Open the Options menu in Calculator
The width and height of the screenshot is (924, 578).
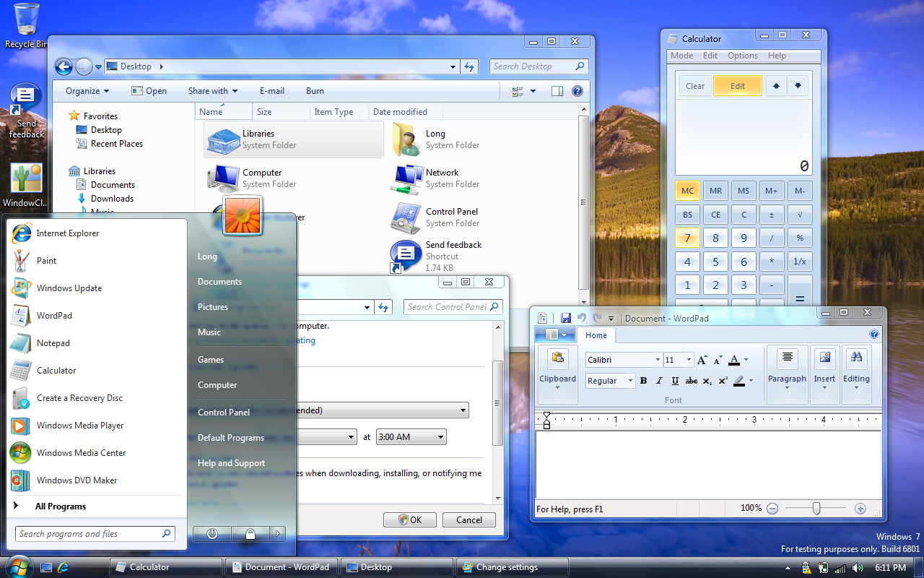click(743, 55)
